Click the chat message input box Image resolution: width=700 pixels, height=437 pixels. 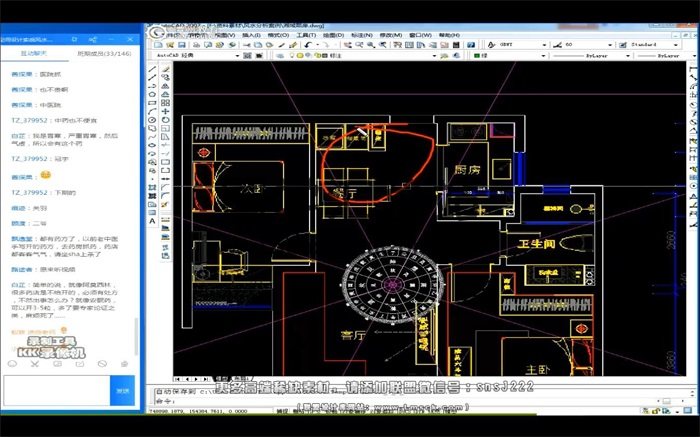55,391
